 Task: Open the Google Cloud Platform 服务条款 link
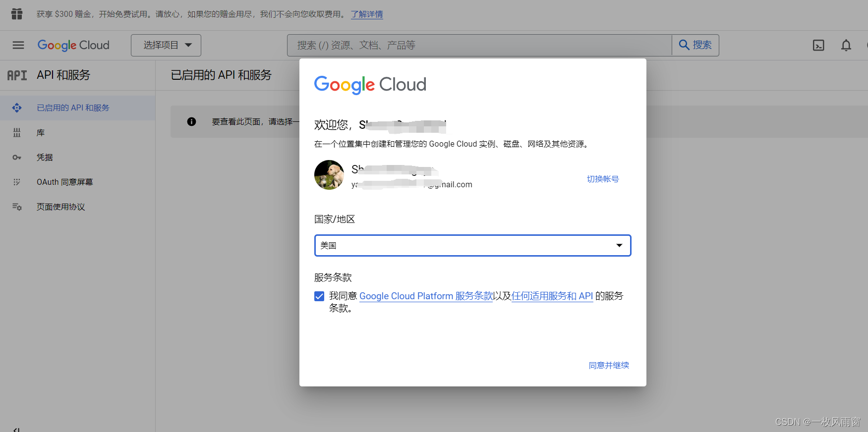pos(426,296)
